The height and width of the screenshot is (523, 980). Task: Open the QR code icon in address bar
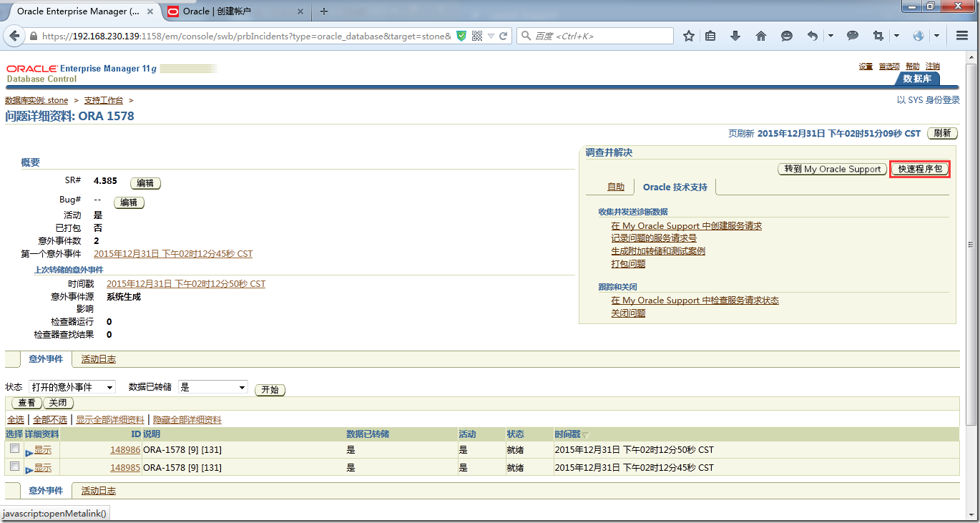click(x=477, y=36)
